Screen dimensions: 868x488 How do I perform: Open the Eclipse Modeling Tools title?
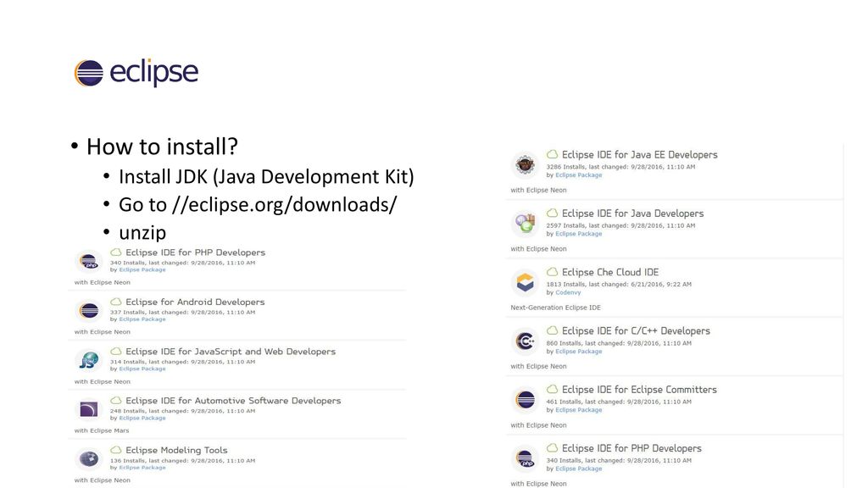[176, 451]
